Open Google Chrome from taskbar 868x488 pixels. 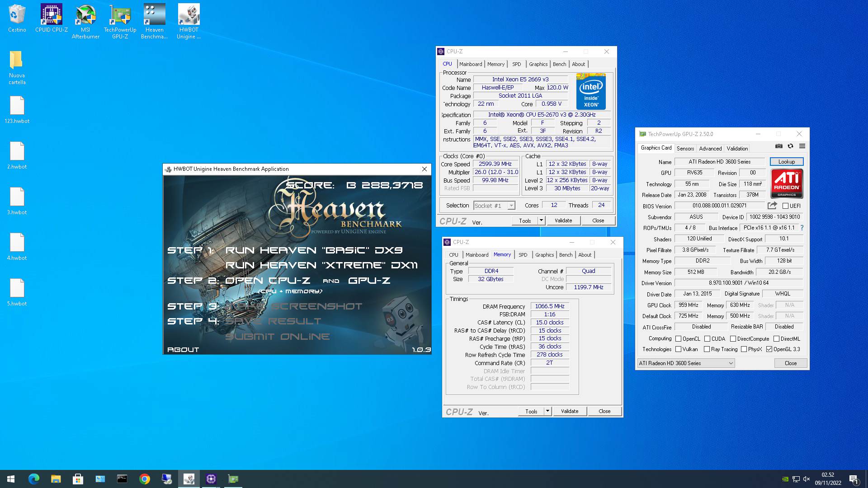145,479
